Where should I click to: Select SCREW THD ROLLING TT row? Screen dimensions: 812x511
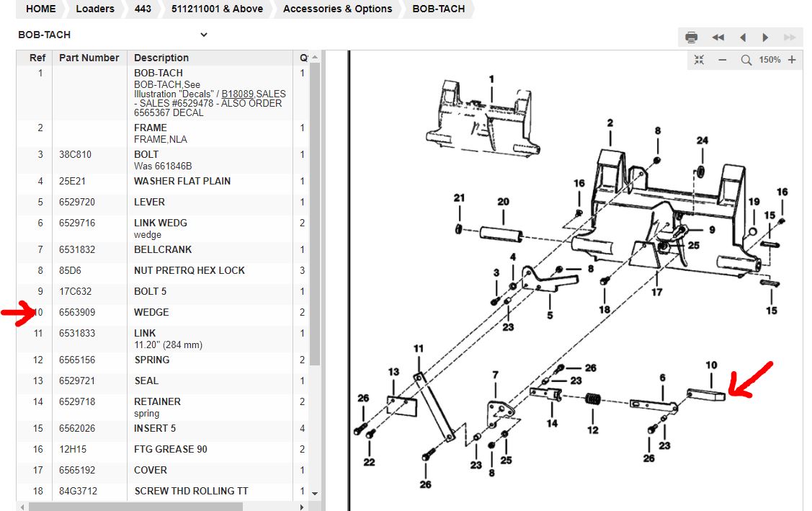point(162,492)
